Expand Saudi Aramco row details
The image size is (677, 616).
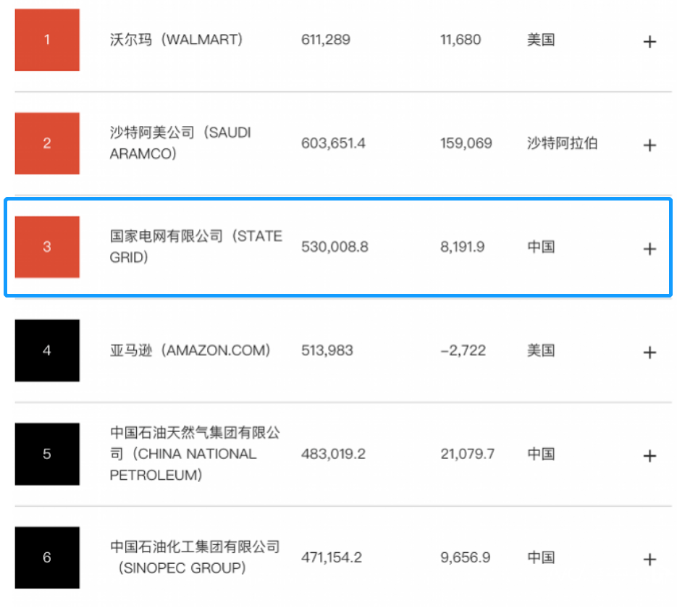click(x=649, y=145)
